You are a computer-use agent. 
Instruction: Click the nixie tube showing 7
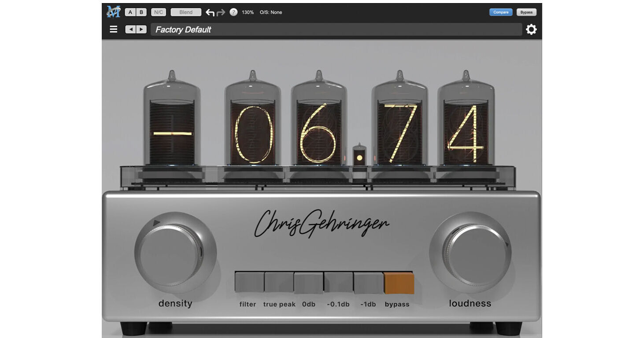(x=400, y=119)
